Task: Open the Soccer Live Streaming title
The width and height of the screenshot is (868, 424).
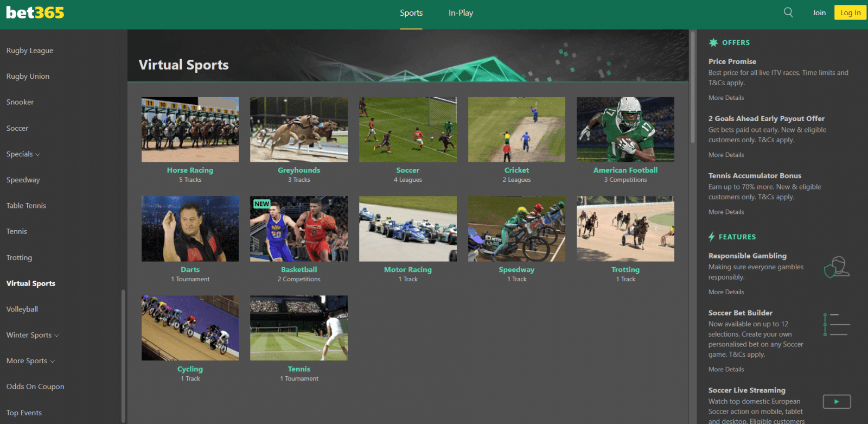Action: (x=747, y=390)
